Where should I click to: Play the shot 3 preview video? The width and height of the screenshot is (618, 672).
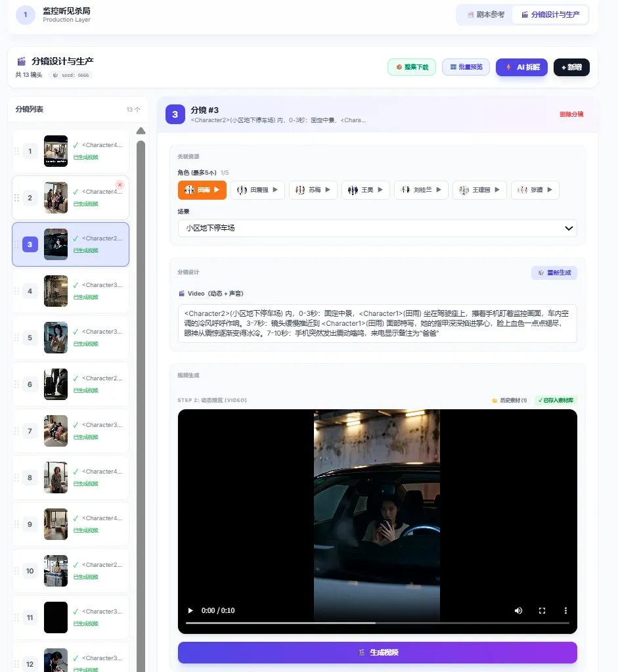point(190,610)
